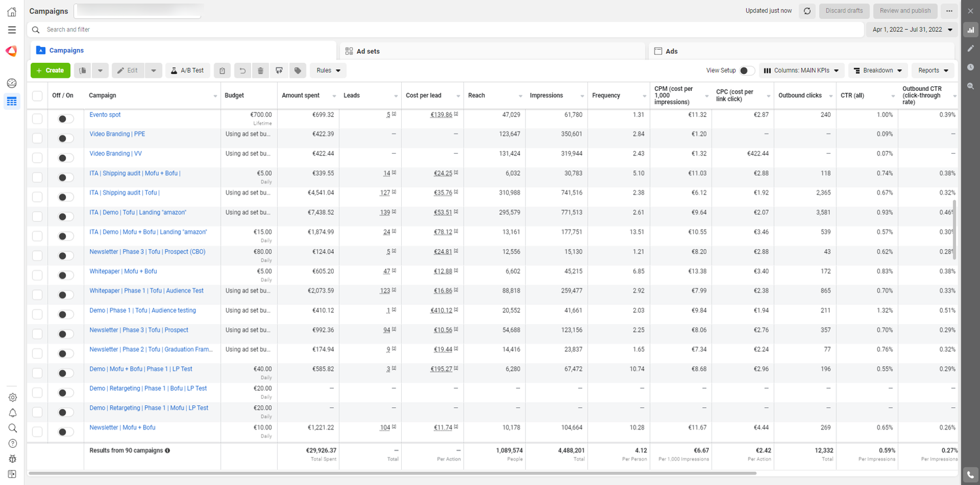The image size is (980, 485).
Task: Click the info icon beside Results from 90 campaigns
Action: coord(168,451)
